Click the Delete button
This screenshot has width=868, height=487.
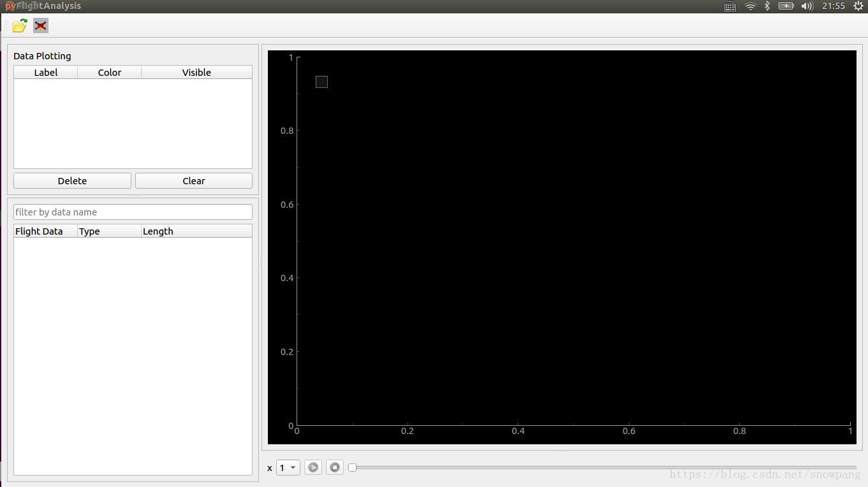pos(72,181)
